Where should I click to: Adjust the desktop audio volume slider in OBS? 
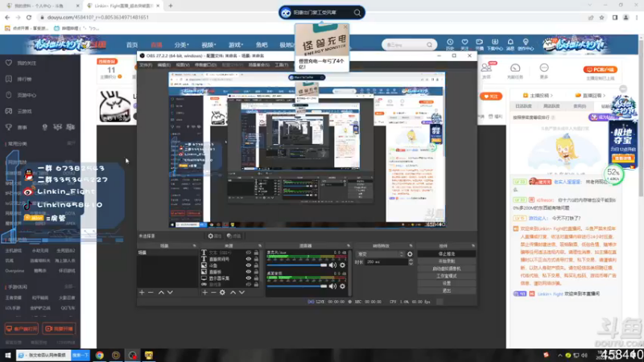(x=296, y=286)
